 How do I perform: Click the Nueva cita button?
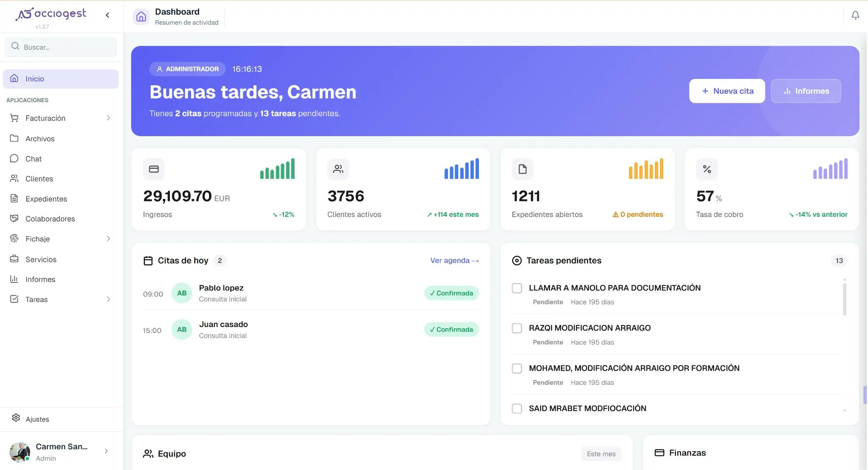point(726,91)
